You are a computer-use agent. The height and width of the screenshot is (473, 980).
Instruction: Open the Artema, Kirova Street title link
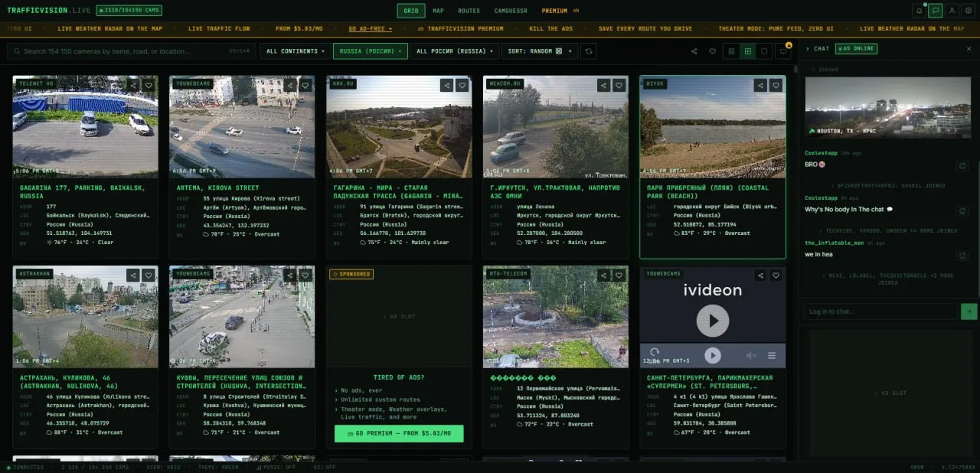(217, 188)
